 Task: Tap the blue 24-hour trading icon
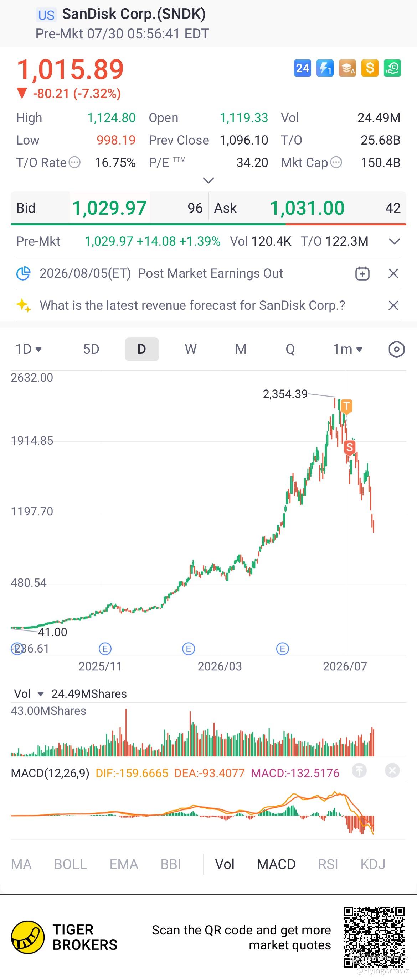pos(302,68)
